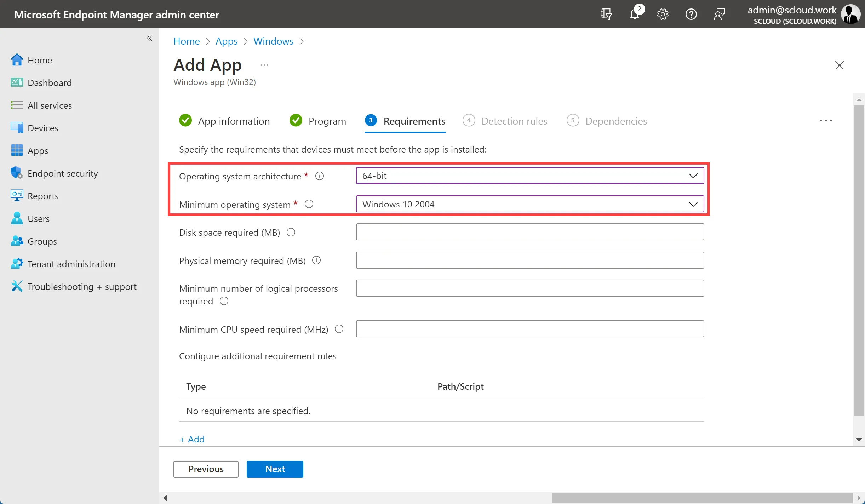Viewport: 865px width, 504px height.
Task: Click the All services list icon
Action: pos(17,105)
